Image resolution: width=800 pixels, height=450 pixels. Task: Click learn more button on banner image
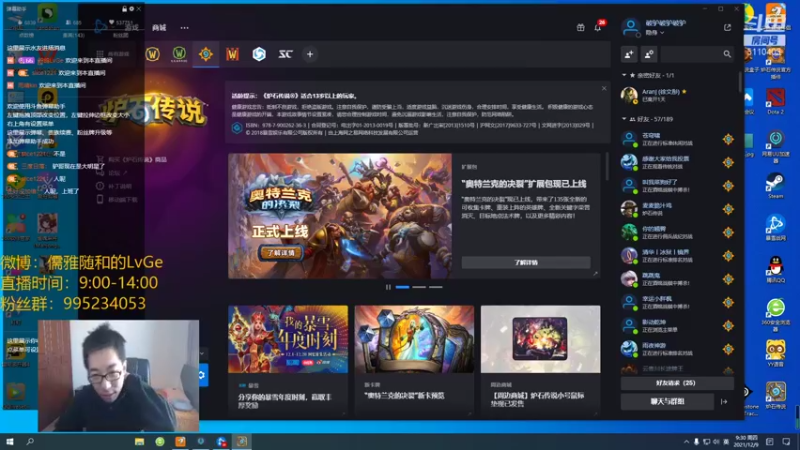281,253
